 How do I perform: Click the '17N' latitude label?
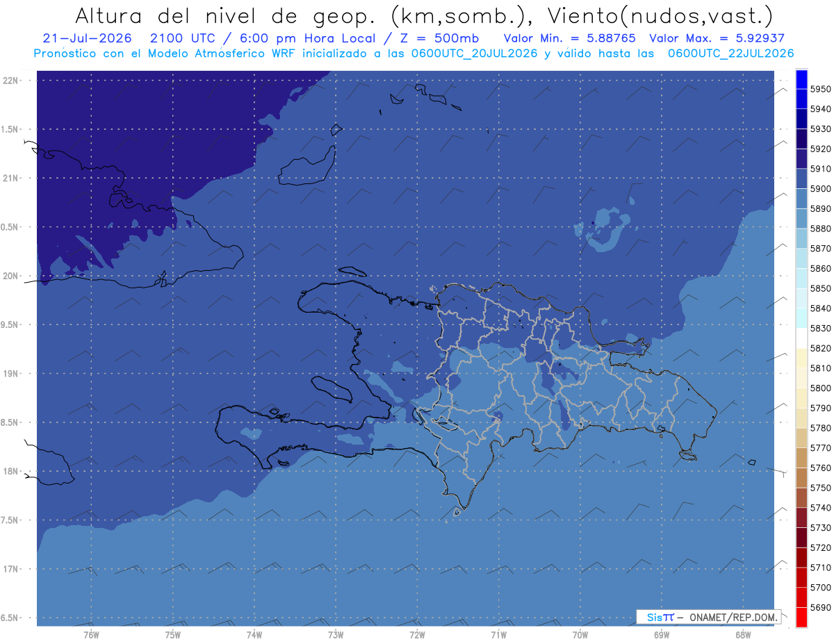click(10, 569)
